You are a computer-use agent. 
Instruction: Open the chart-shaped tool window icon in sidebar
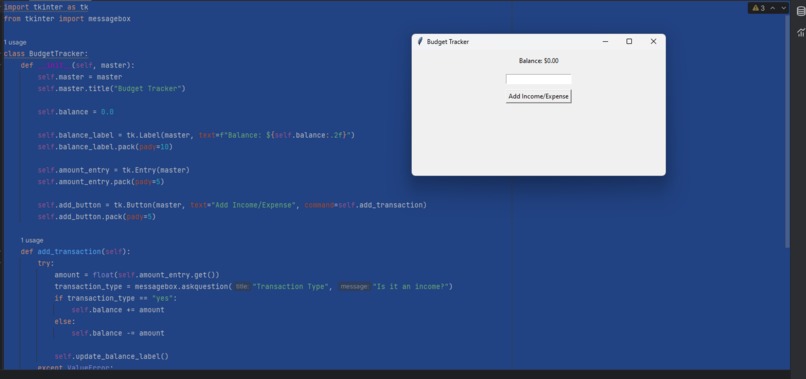coord(801,33)
